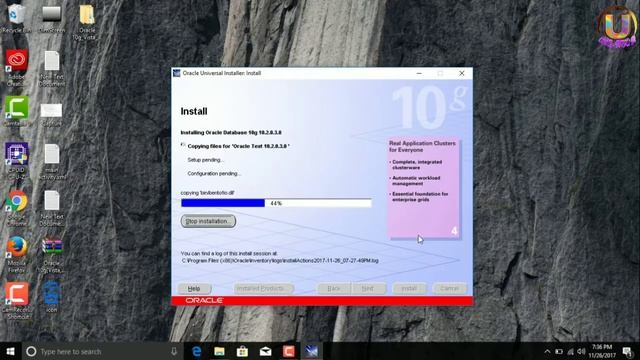640x360 pixels.
Task: Click the Stop installation button
Action: click(x=208, y=221)
